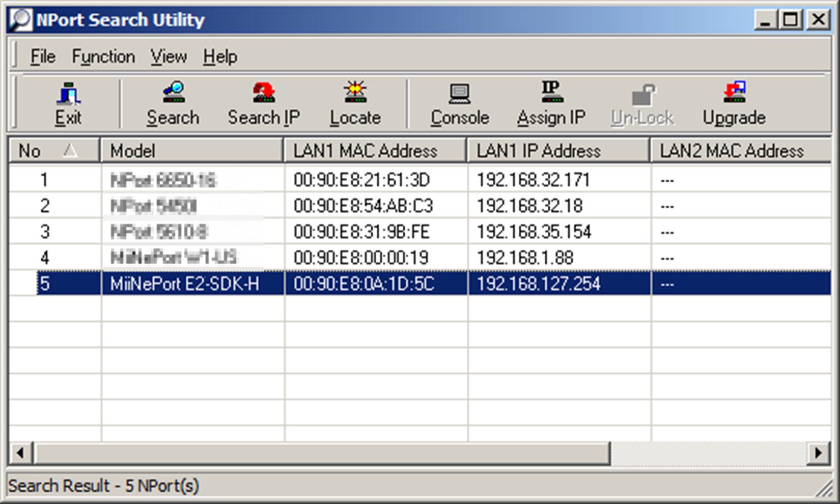Select MAC address 00:90:E8:31:9B:FE

pos(362,232)
